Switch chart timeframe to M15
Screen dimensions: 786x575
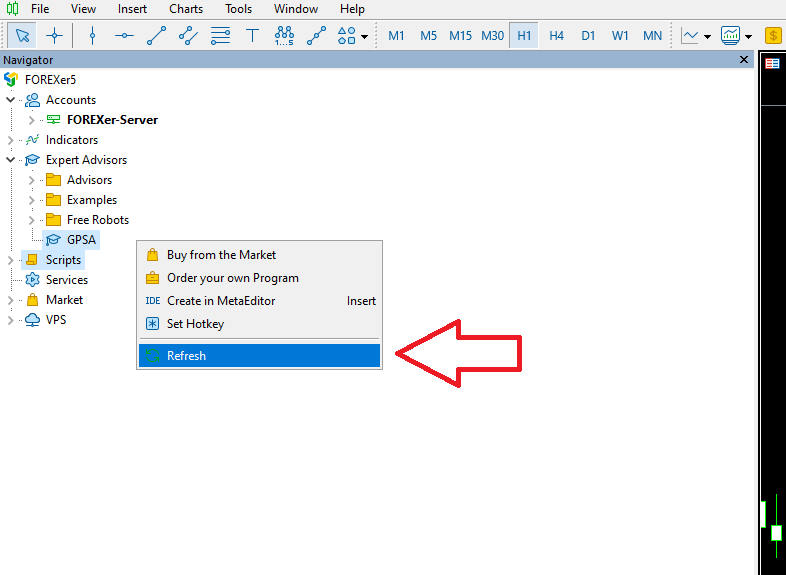[x=460, y=36]
